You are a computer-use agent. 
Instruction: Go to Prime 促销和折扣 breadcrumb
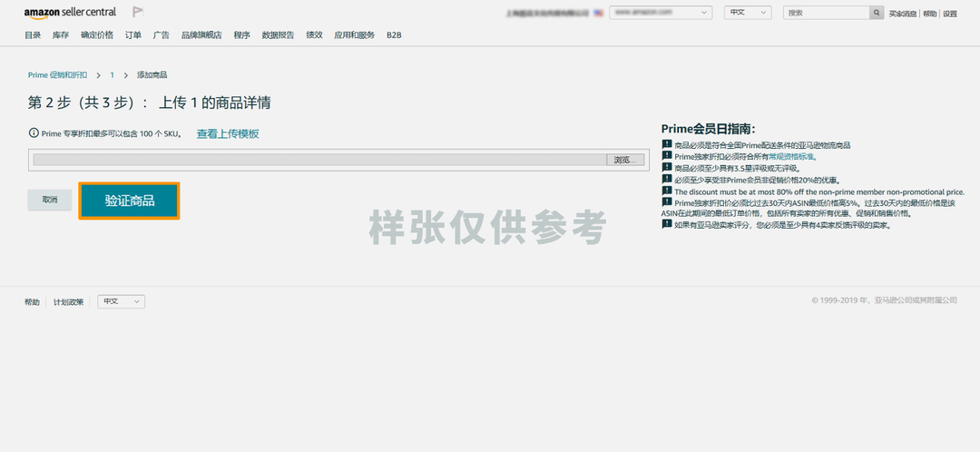click(x=57, y=75)
